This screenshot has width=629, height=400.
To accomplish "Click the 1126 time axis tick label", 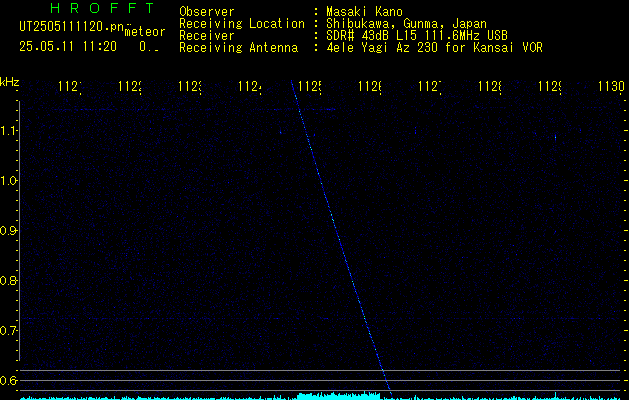I will 370,86.
